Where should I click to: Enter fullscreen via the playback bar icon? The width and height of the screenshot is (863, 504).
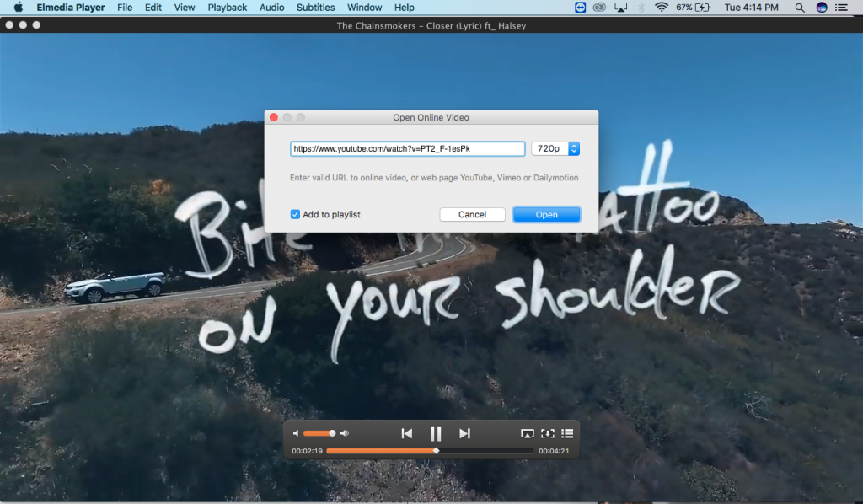click(x=548, y=432)
